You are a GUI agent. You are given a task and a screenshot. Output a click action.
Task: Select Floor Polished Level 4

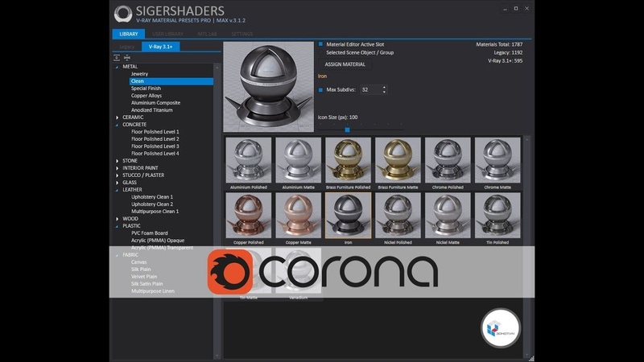(155, 154)
